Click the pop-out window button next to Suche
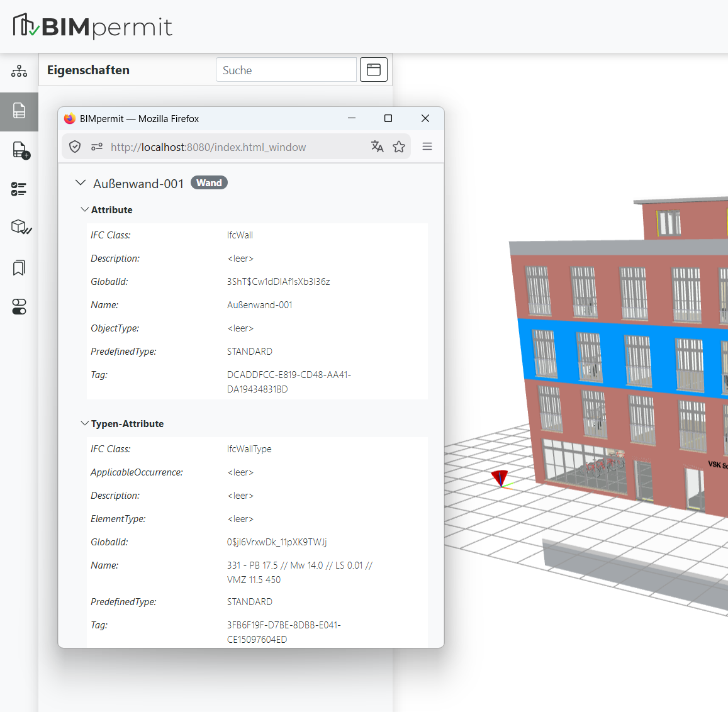 [374, 70]
